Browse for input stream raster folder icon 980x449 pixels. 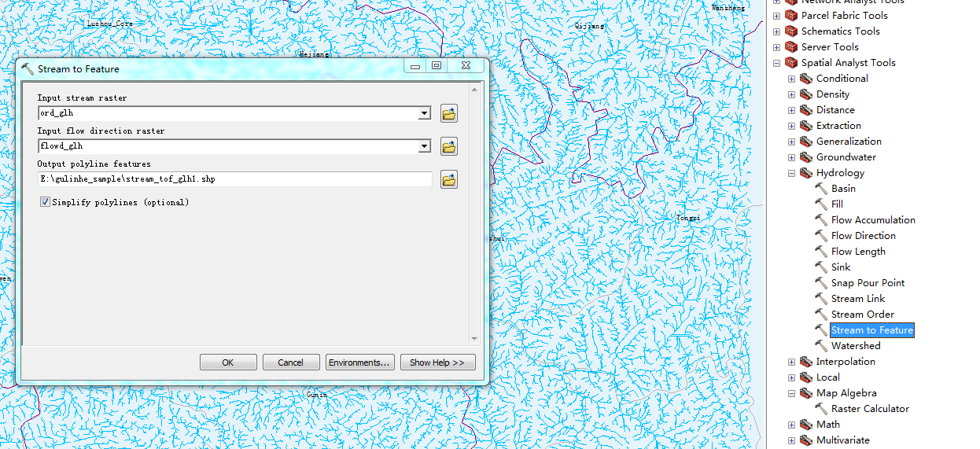pos(449,113)
